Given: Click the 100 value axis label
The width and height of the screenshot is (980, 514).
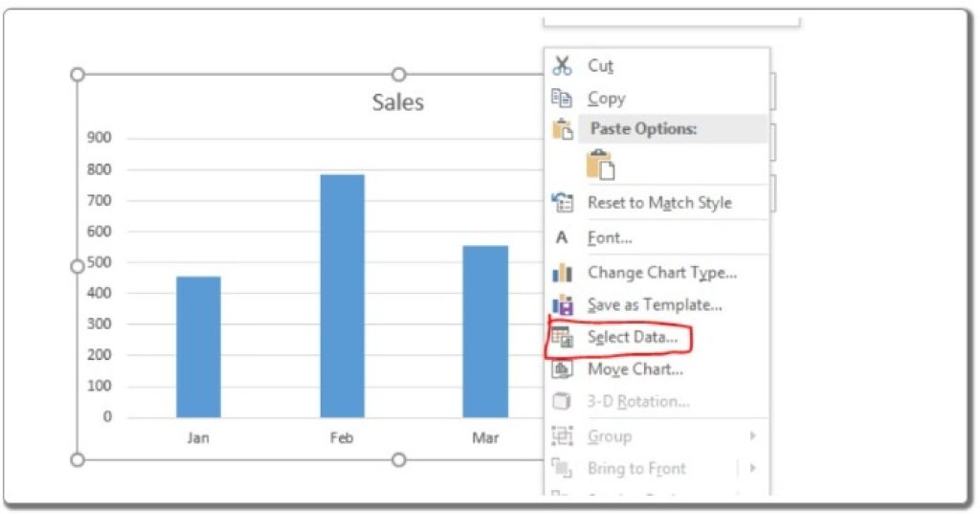Looking at the screenshot, I should [100, 386].
